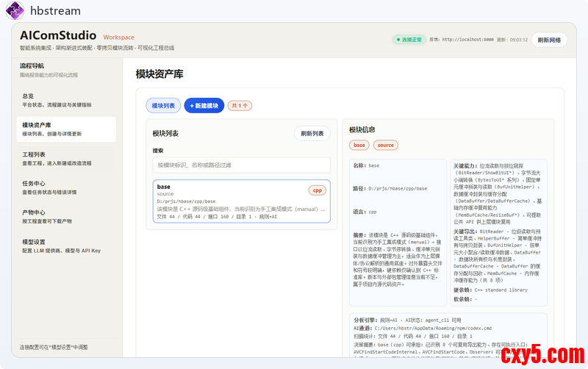Click the 'base' tag under 模块信息

coord(359,146)
